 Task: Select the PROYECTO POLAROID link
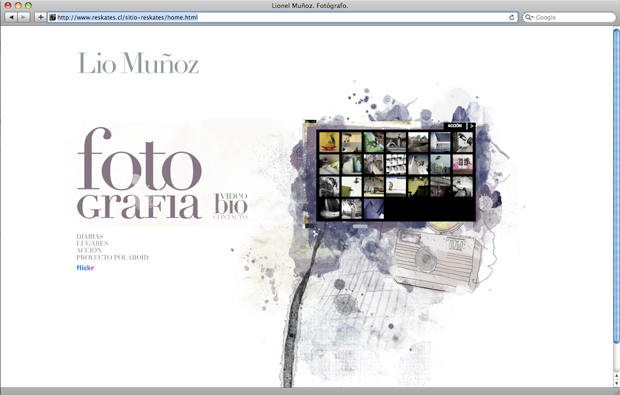point(113,257)
